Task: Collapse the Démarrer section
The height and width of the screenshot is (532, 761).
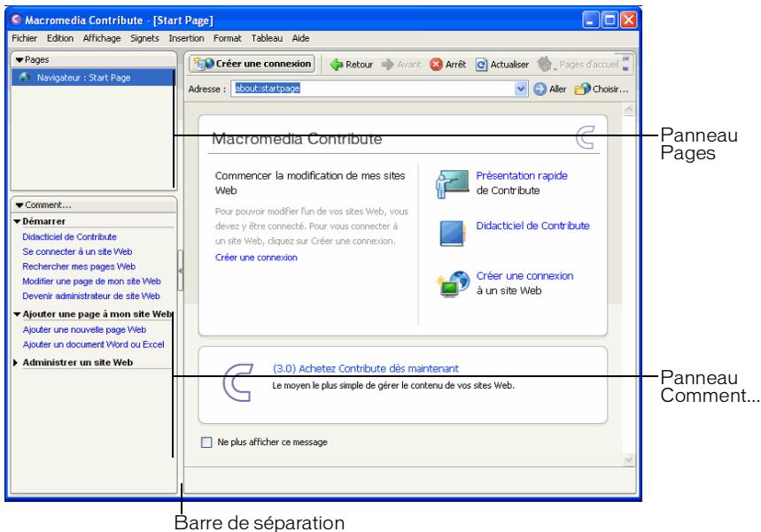Action: (18, 221)
